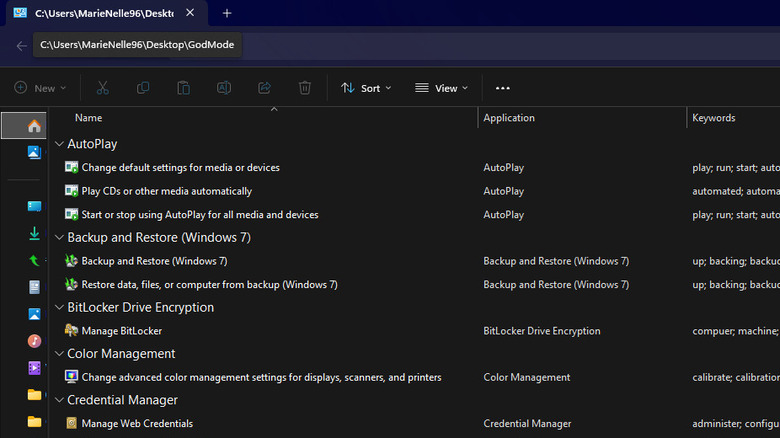Screen dimensions: 780x438
Task: Collapse the AutoPlay group
Action: tap(59, 144)
